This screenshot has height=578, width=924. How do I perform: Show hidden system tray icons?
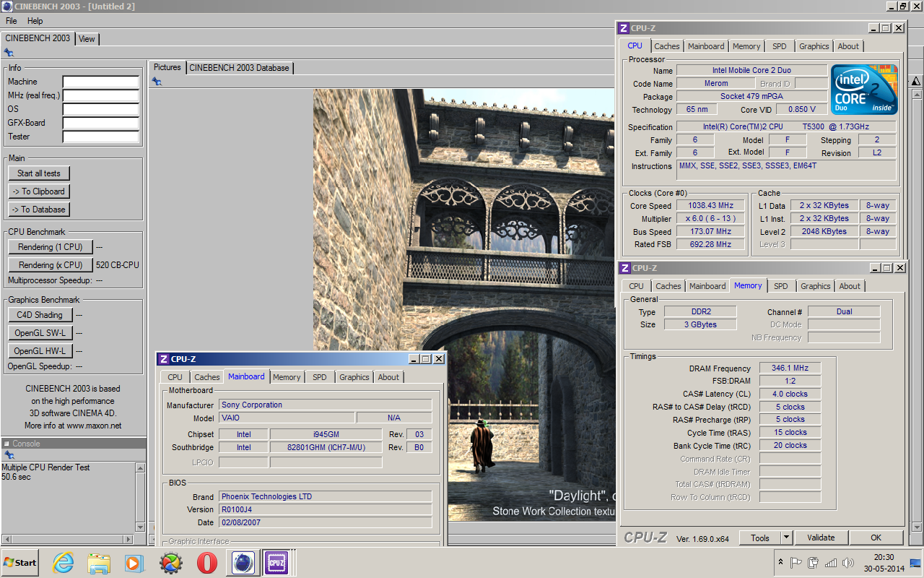click(x=780, y=563)
